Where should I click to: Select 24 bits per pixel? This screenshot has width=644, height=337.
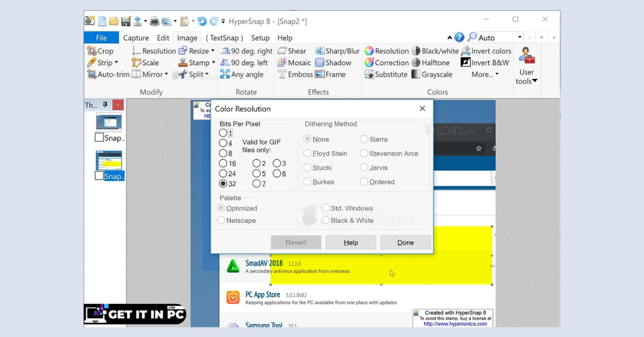tap(223, 173)
